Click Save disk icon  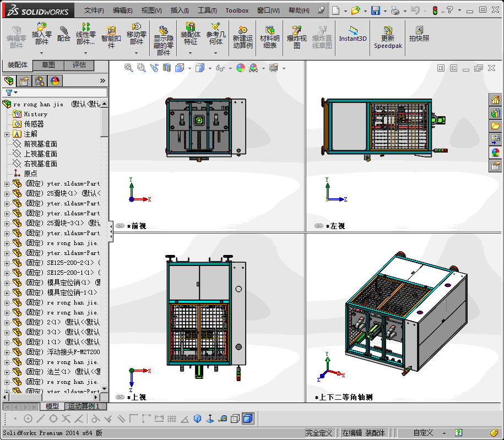click(376, 10)
